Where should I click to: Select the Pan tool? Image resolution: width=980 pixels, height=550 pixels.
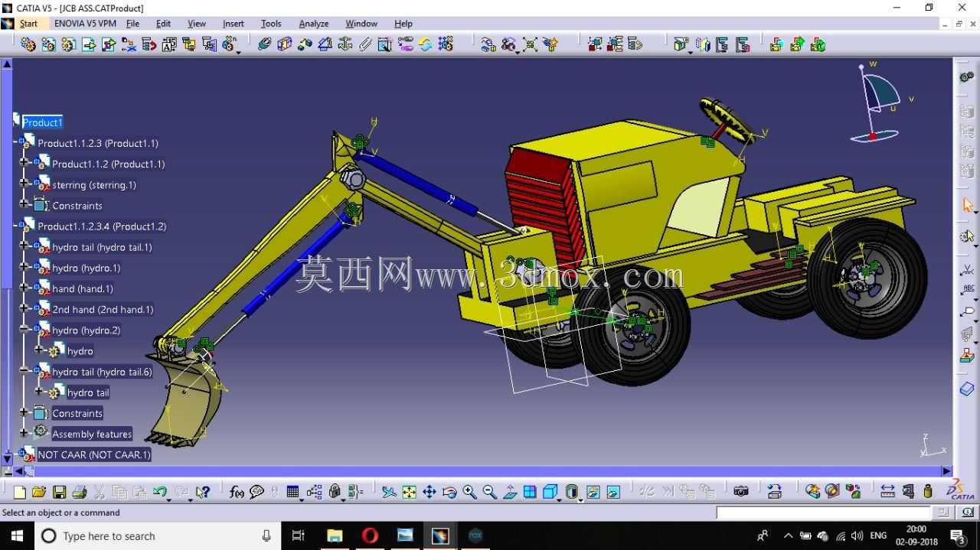429,492
